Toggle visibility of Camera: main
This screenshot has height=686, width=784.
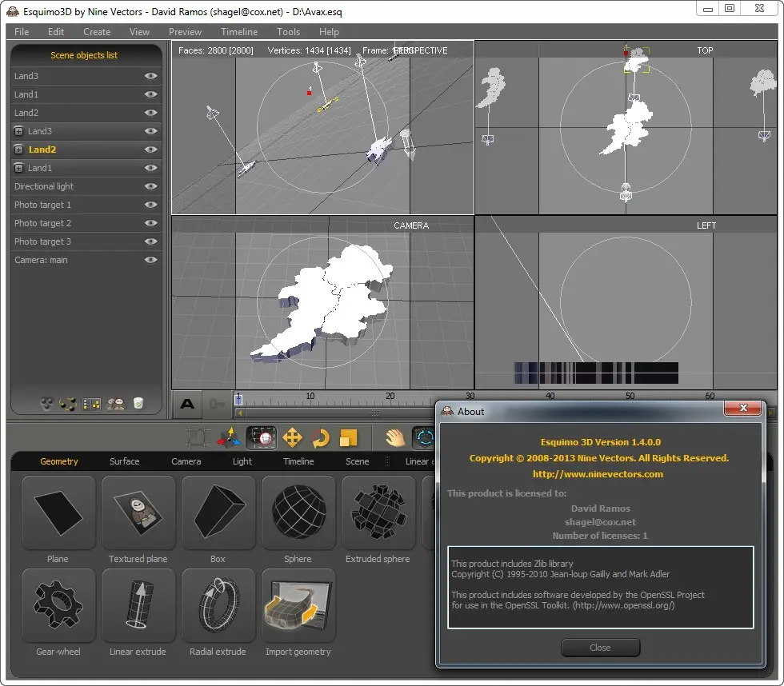point(151,260)
